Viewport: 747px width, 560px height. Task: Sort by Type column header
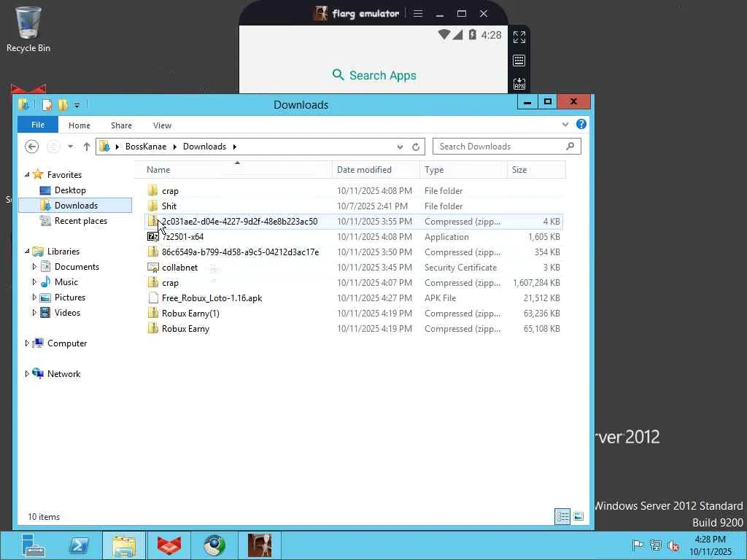[x=463, y=170]
